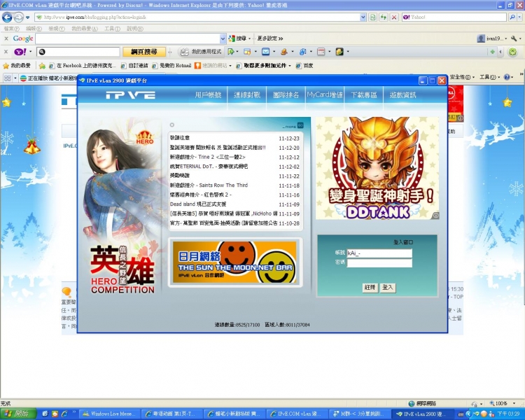Open the 工具 (Tools) menu
Viewport: 525px width, 420px height.
point(112,29)
